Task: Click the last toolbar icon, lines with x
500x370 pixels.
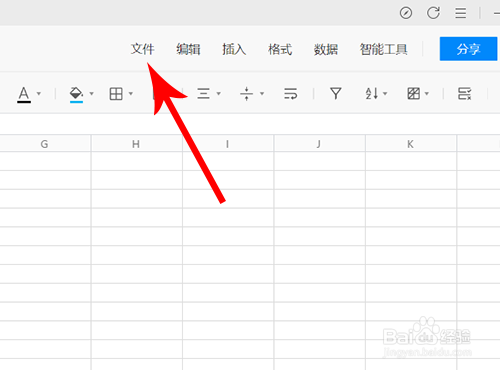Action: 464,94
